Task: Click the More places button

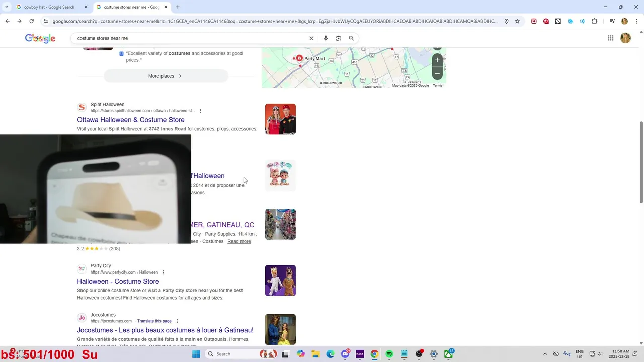Action: point(166,76)
